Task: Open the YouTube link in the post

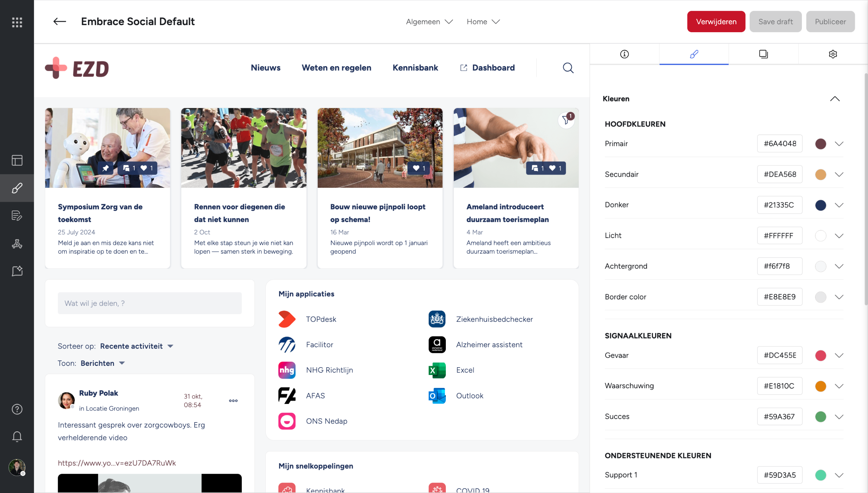Action: [x=117, y=463]
